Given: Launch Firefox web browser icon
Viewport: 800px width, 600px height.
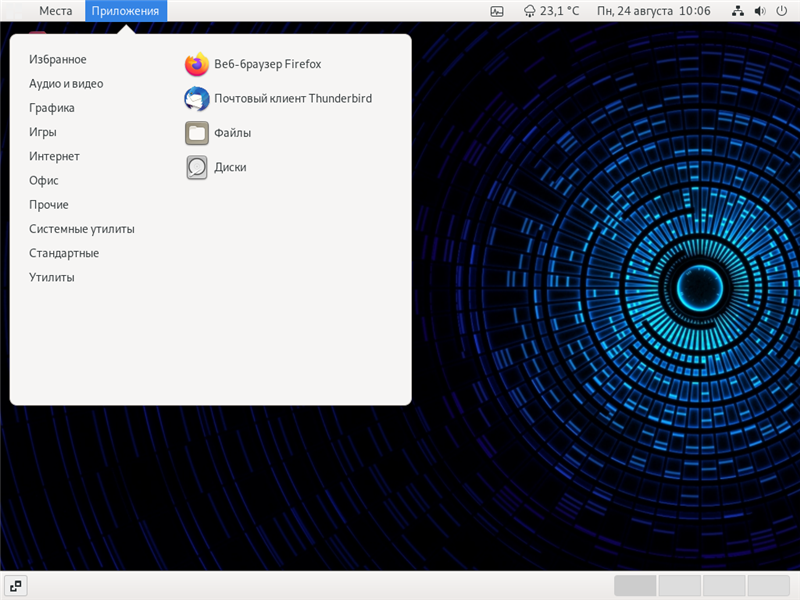Looking at the screenshot, I should coord(197,64).
